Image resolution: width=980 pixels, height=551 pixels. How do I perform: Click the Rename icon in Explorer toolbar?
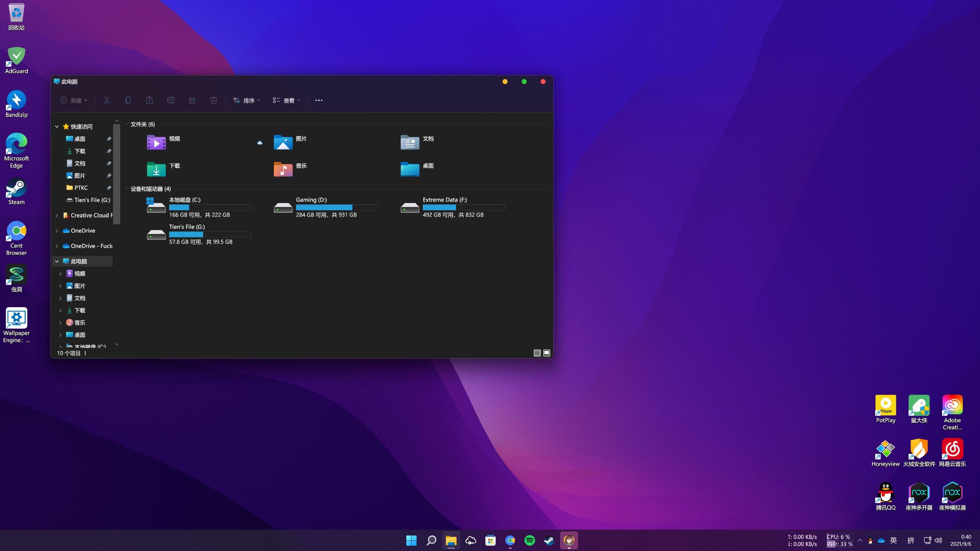click(171, 100)
